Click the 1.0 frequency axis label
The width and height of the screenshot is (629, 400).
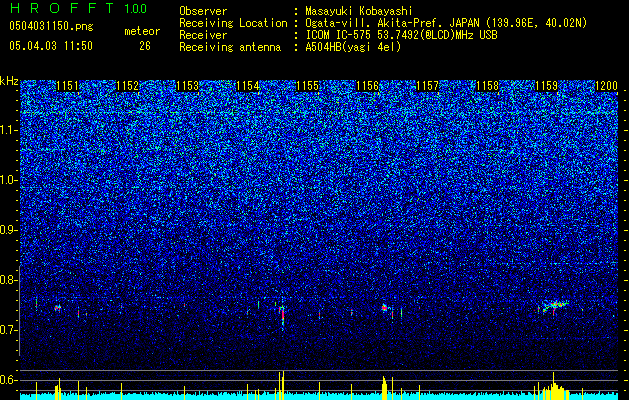pyautogui.click(x=9, y=181)
